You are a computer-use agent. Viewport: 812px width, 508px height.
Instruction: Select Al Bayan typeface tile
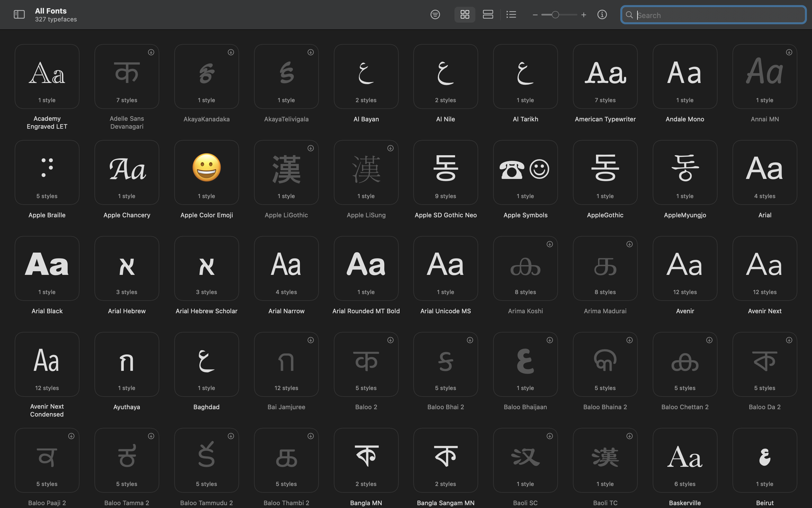coord(366,76)
